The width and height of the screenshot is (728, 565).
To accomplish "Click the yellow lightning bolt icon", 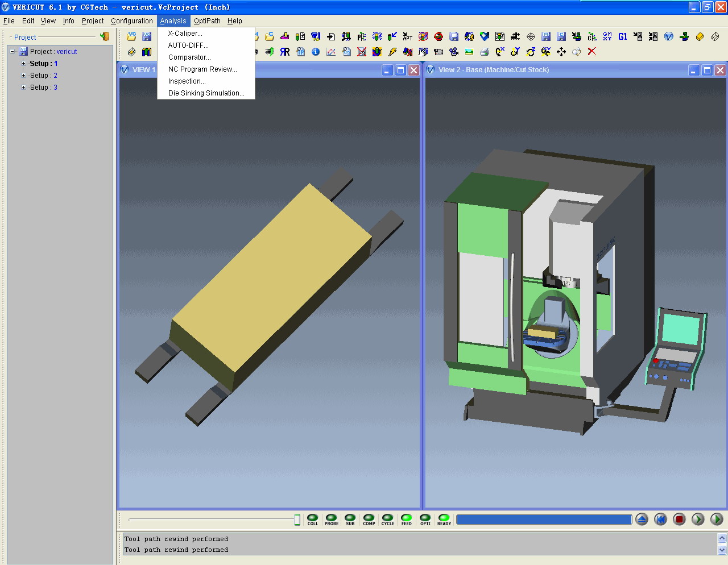I will click(392, 52).
